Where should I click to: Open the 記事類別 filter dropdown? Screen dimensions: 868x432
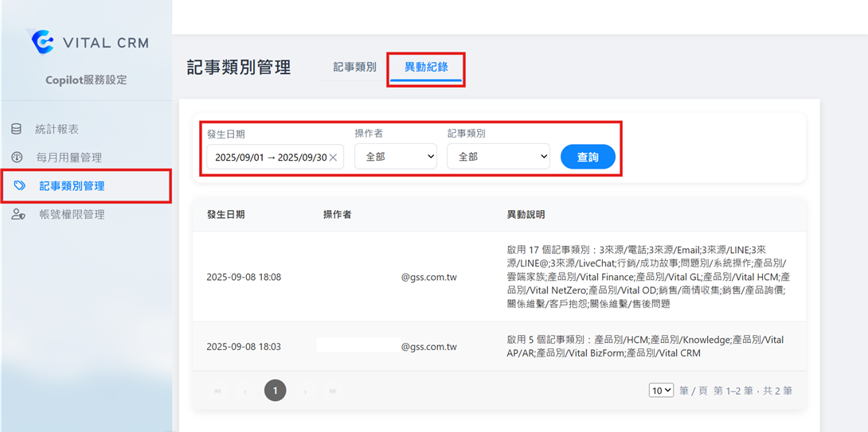point(499,157)
